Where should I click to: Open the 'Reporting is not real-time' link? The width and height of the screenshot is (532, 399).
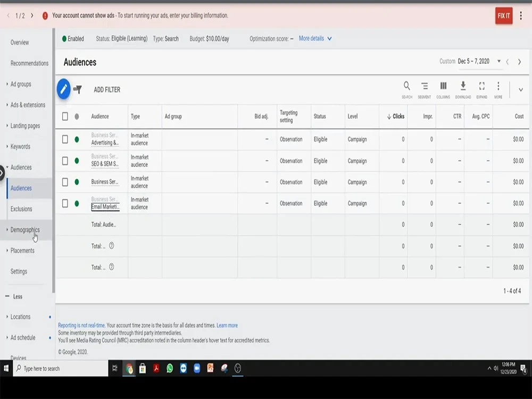[81, 326]
